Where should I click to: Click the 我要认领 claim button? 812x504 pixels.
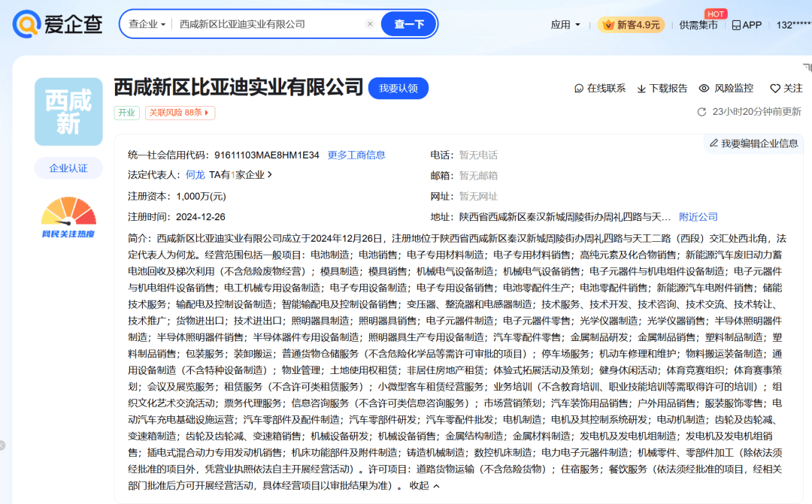(398, 89)
